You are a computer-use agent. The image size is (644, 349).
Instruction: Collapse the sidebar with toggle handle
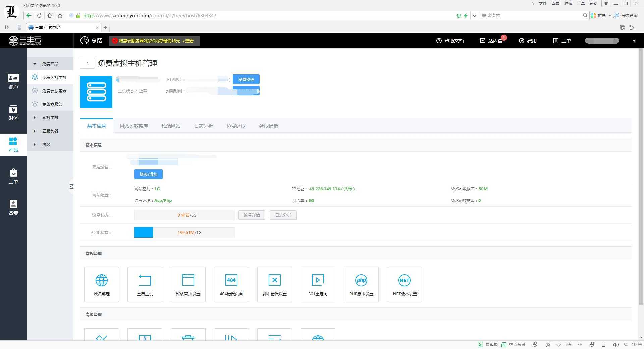click(x=71, y=186)
